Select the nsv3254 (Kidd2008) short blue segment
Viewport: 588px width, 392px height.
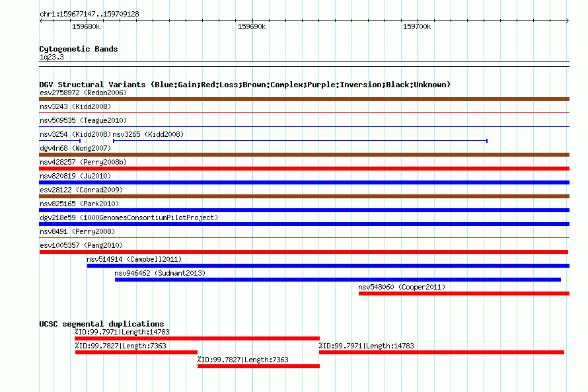pos(59,141)
